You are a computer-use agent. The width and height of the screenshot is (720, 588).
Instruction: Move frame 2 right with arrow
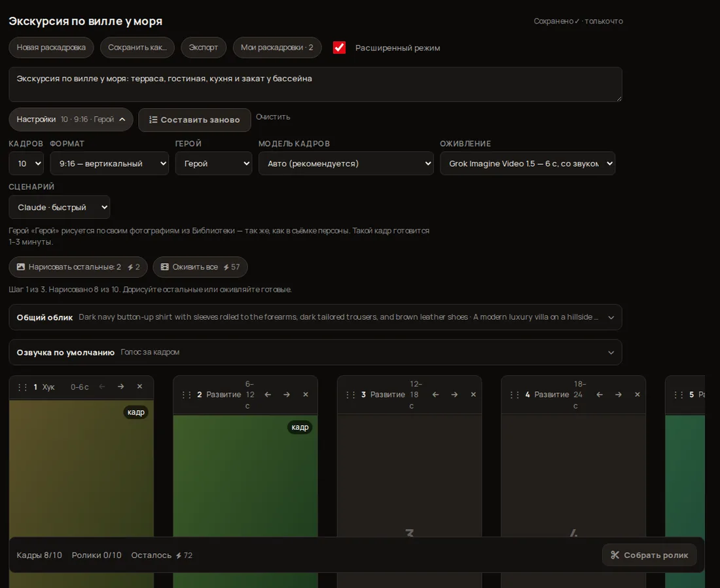[x=287, y=394]
